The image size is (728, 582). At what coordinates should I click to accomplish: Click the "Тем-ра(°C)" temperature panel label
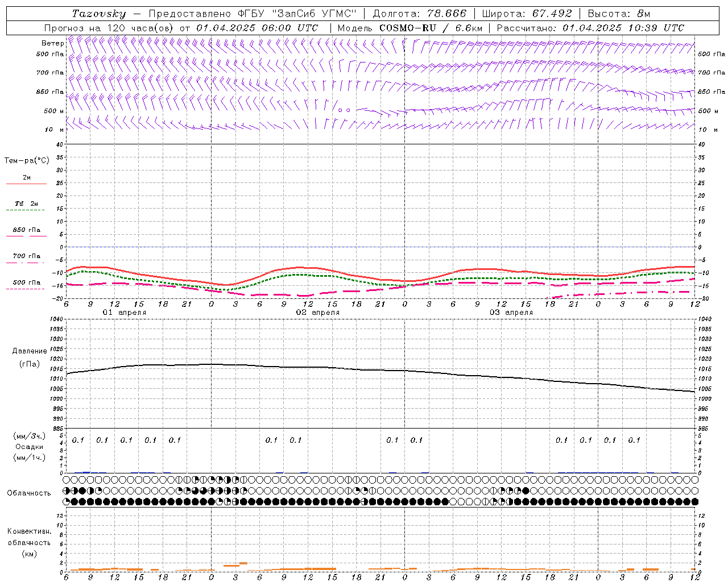coord(27,161)
